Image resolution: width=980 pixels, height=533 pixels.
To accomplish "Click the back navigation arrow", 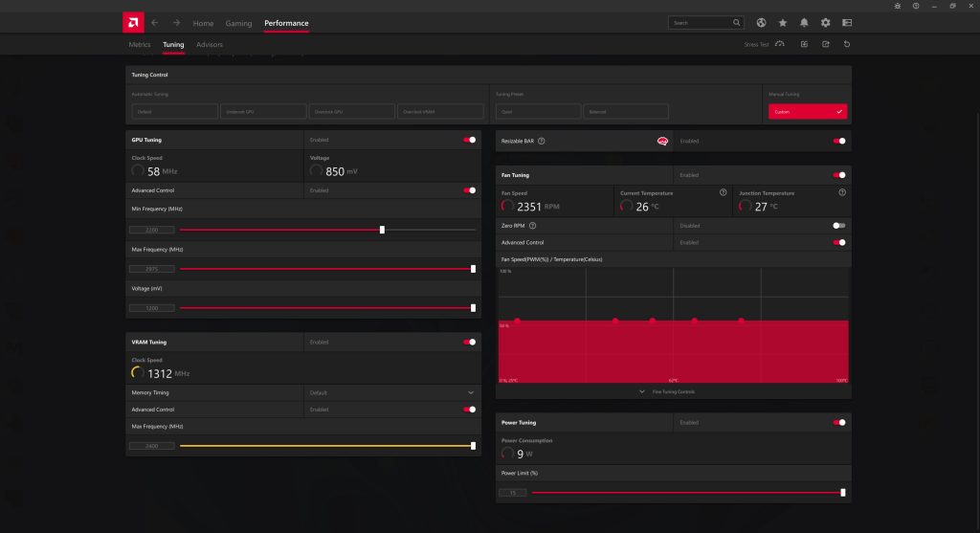I will pyautogui.click(x=155, y=22).
